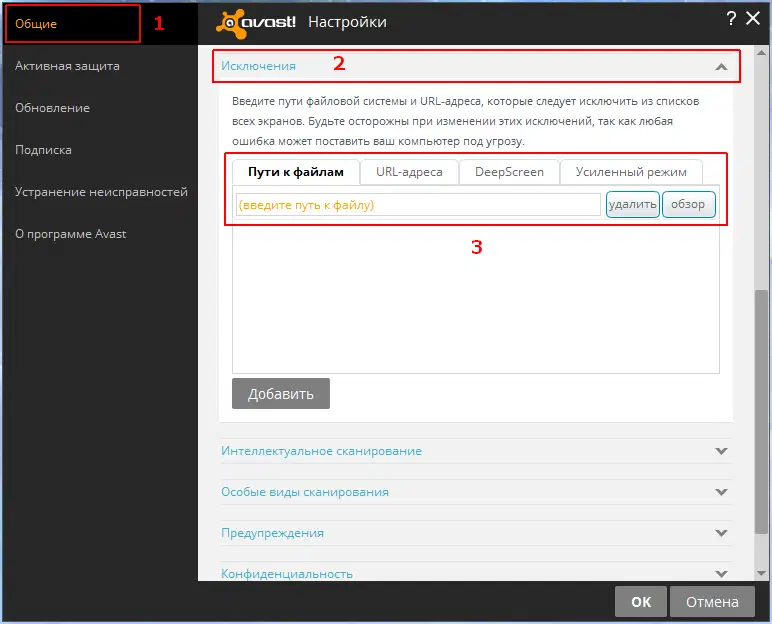Expand Интеллектуальное сканирование chevron
Image resolution: width=772 pixels, height=624 pixels.
[x=721, y=451]
